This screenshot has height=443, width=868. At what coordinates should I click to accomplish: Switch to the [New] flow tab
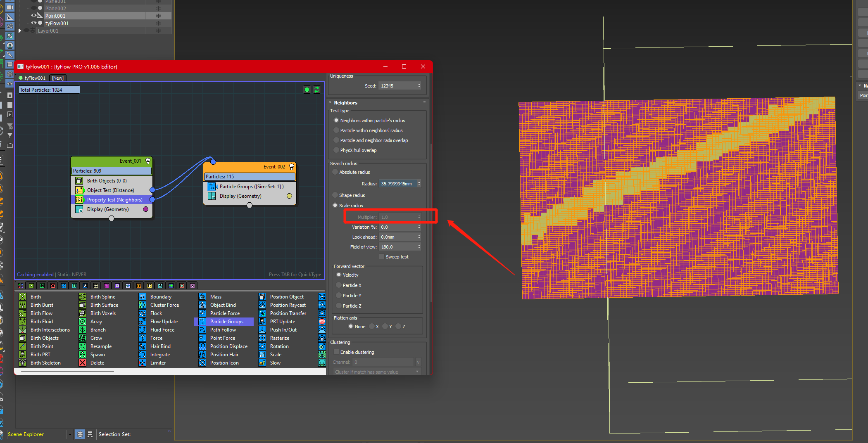(x=58, y=78)
